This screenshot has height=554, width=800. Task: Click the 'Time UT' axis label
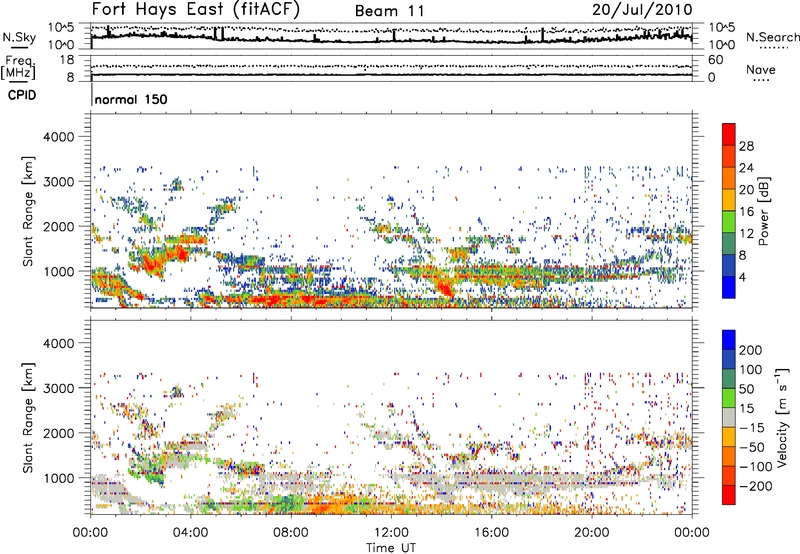tap(391, 548)
